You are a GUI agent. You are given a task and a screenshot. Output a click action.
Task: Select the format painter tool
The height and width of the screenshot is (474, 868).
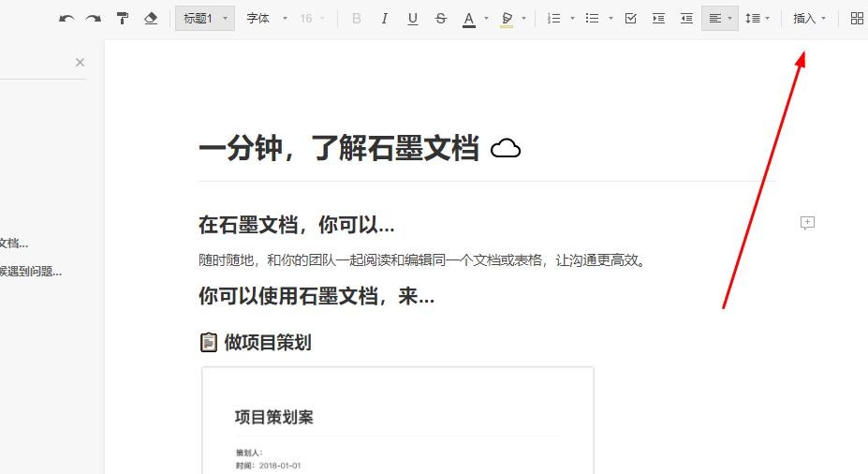pos(123,19)
